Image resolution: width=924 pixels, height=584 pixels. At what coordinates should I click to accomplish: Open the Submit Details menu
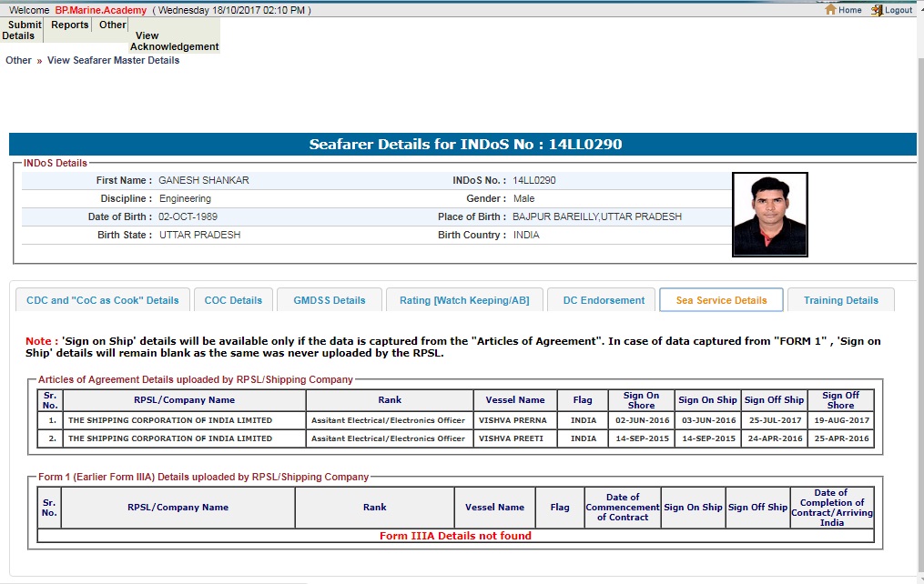(x=22, y=30)
